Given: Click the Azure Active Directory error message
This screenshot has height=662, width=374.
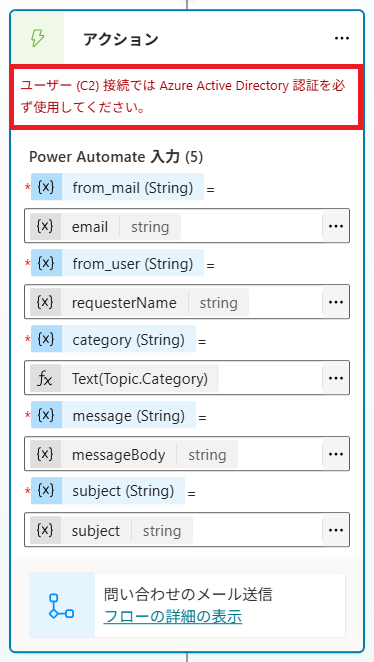Looking at the screenshot, I should pyautogui.click(x=186, y=96).
